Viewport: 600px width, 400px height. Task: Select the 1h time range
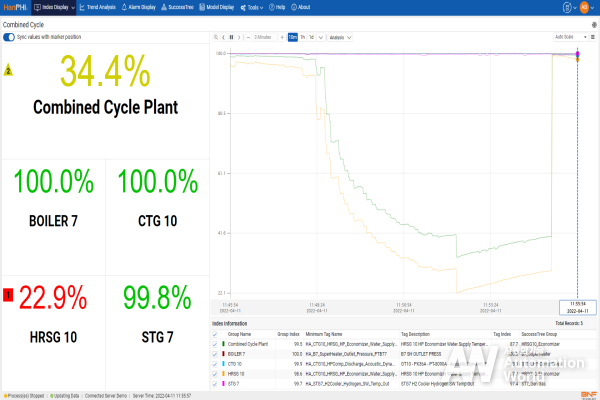[303, 37]
